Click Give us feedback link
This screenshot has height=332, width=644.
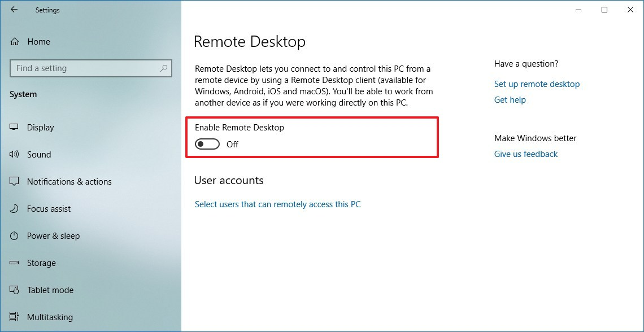(526, 154)
